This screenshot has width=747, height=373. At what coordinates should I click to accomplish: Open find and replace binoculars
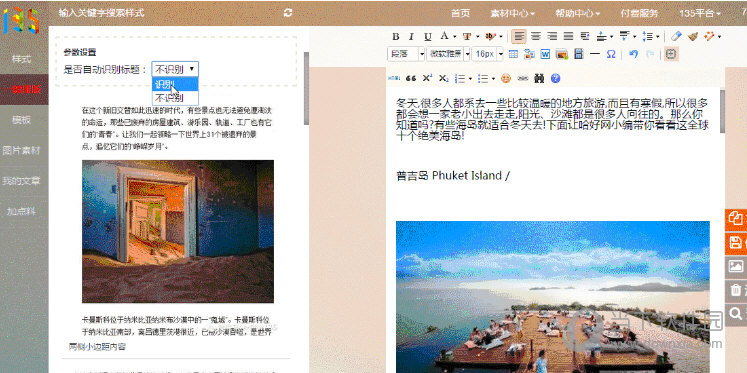click(539, 79)
